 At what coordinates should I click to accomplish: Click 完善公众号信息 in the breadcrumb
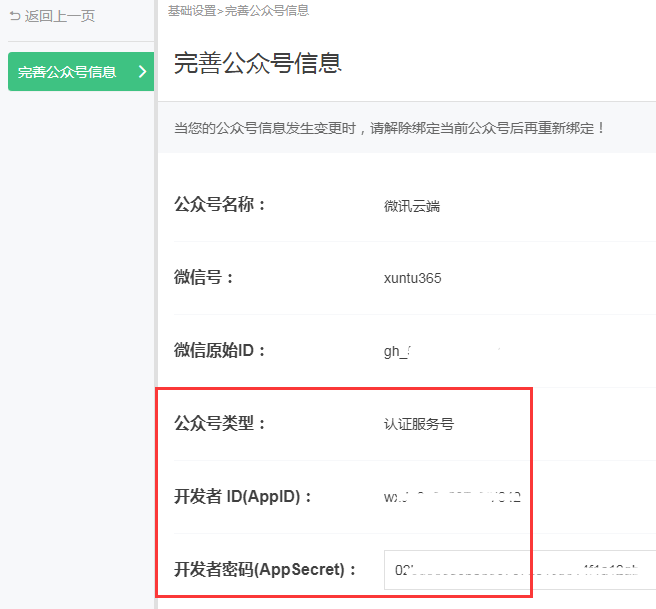tap(267, 11)
